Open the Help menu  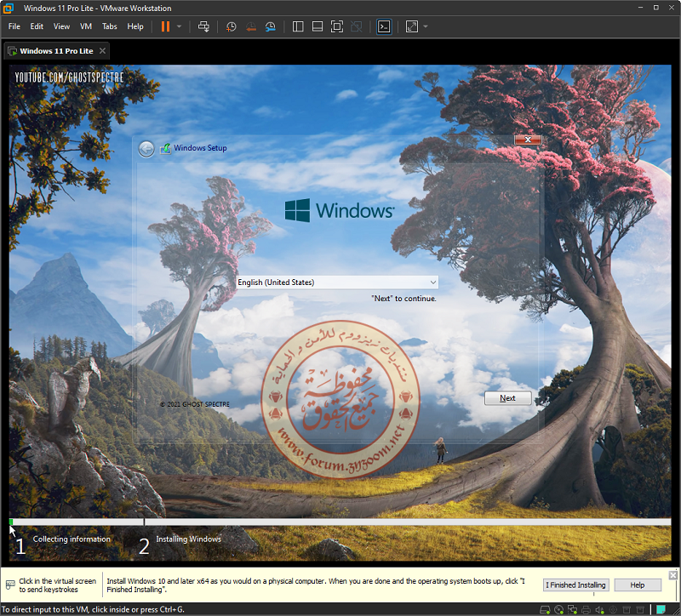coord(135,26)
